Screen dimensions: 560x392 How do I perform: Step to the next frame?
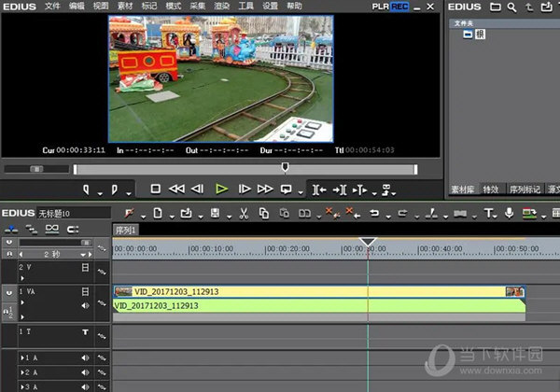245,189
